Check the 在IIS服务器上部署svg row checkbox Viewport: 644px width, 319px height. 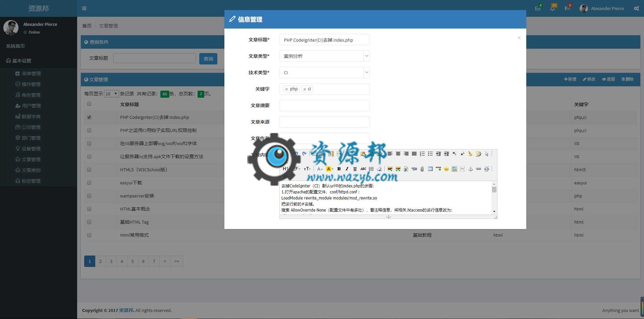(89, 143)
